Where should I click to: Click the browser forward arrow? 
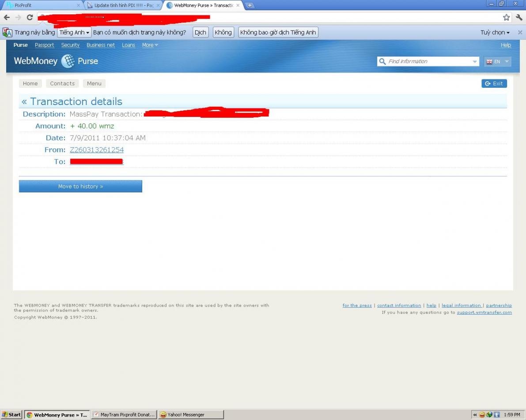coord(18,18)
